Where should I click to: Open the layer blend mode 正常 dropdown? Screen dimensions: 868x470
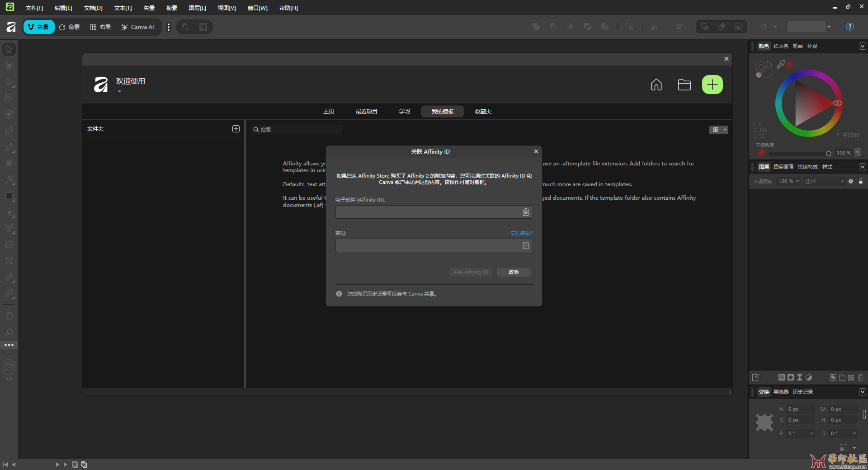[x=824, y=181]
